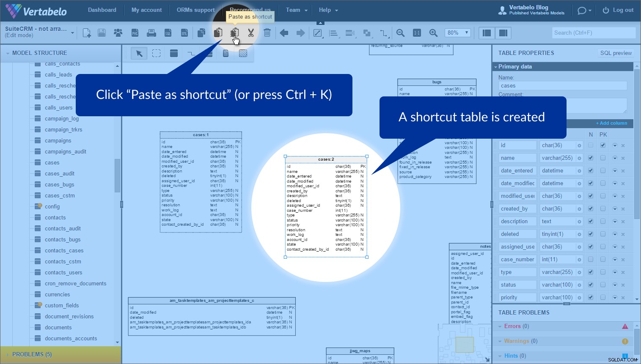Open the share model people icon

118,33
